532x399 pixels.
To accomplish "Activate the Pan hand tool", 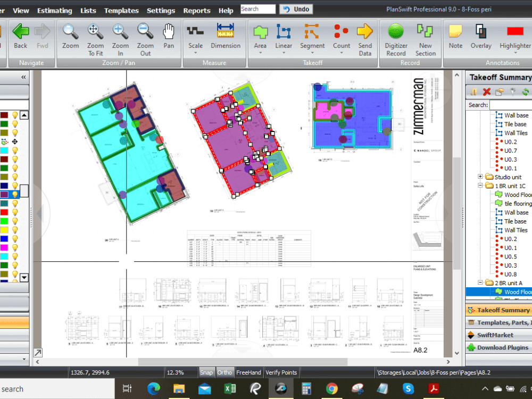I will (x=169, y=37).
